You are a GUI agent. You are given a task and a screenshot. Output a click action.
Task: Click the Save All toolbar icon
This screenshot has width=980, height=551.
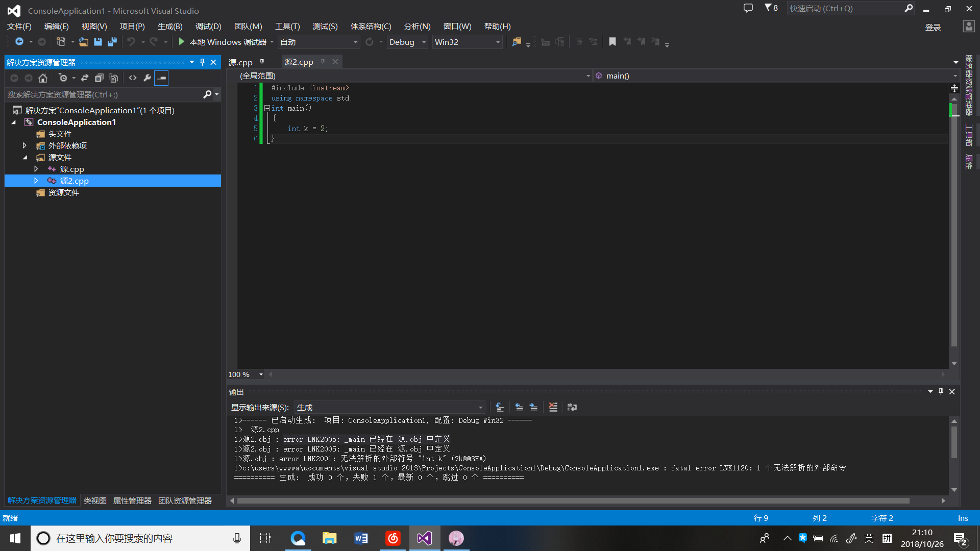[x=112, y=42]
